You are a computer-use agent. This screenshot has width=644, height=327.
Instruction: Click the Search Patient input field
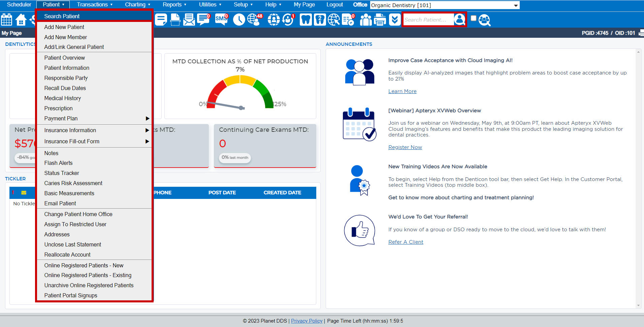pos(428,20)
